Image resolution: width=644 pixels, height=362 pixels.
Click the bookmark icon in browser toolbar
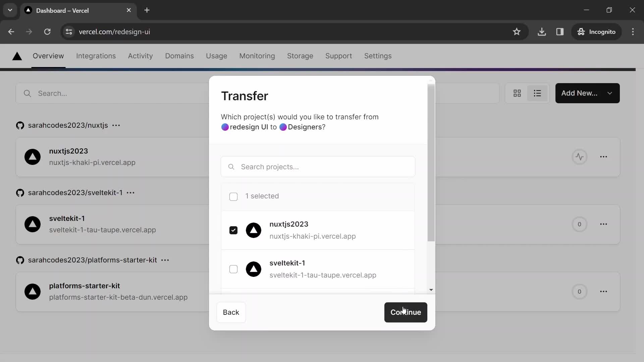click(517, 32)
